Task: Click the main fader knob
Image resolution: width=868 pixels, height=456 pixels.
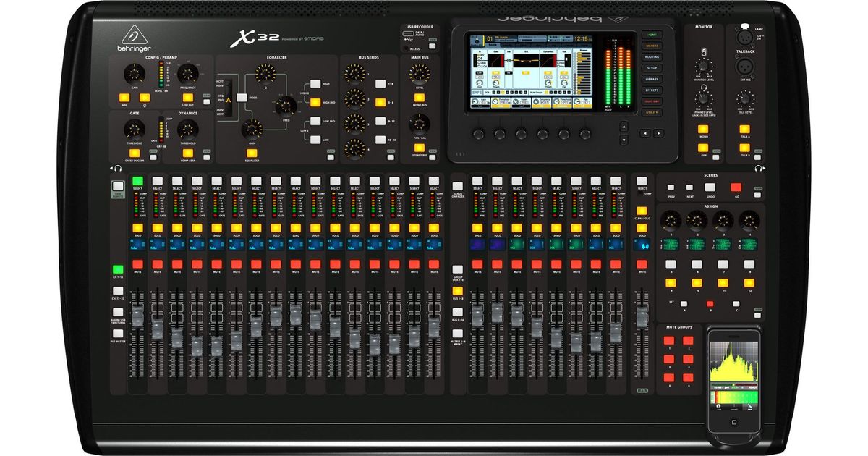Action: coord(641,316)
